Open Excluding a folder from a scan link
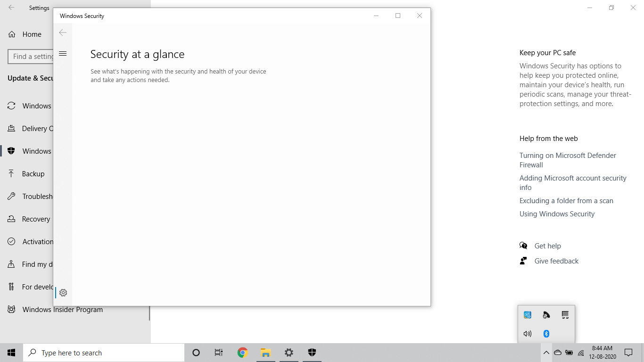 coord(566,201)
